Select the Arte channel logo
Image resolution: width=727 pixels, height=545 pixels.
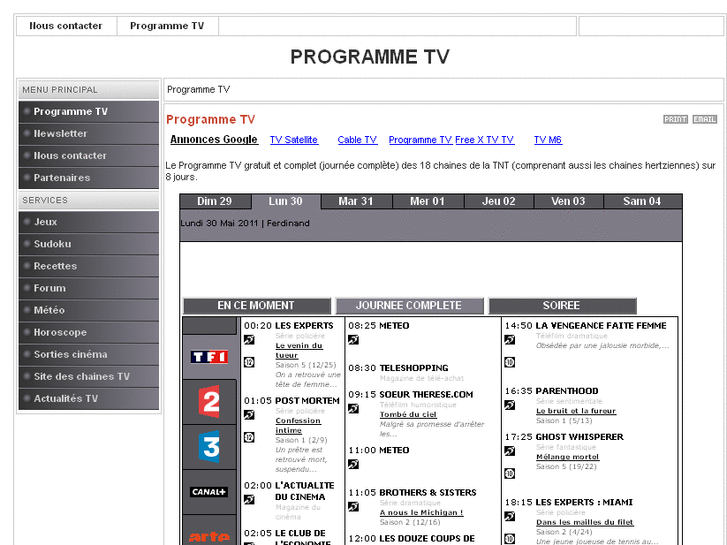(210, 537)
